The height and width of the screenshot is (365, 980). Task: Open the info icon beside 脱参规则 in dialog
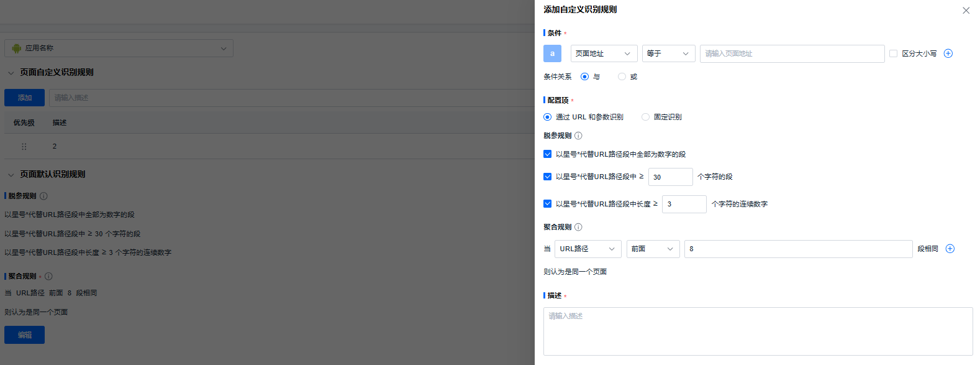[578, 136]
